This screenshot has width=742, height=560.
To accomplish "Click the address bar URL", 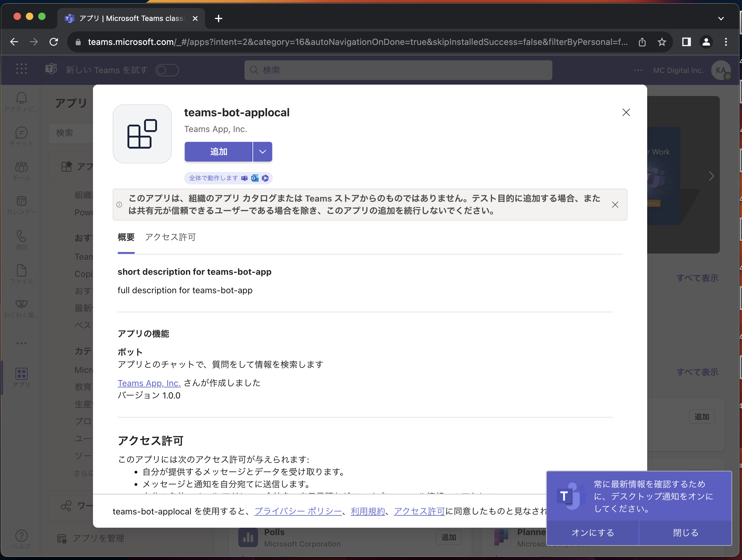I will pos(357,42).
